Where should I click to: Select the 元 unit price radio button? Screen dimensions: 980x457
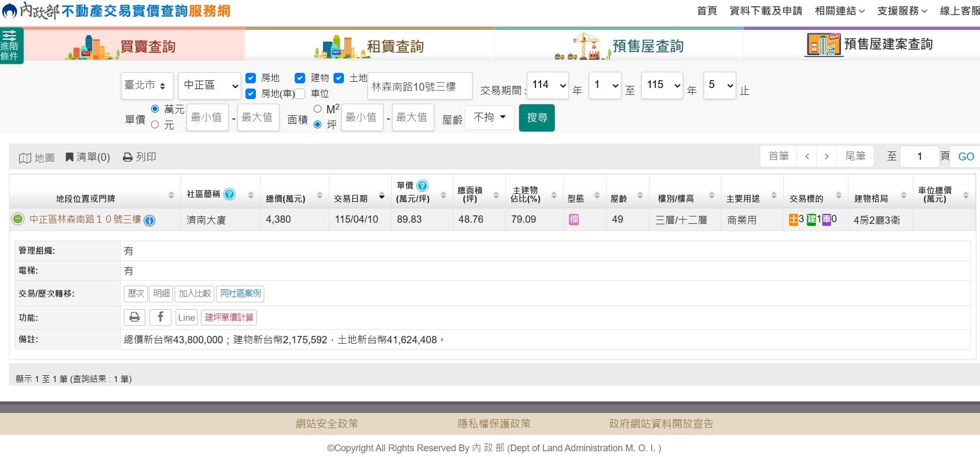coord(155,125)
